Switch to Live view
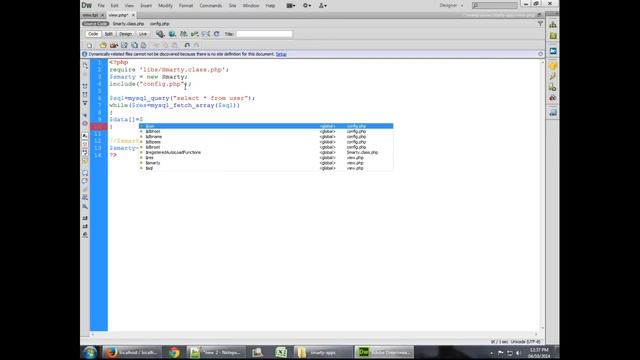The width and height of the screenshot is (640, 360). click(x=143, y=34)
